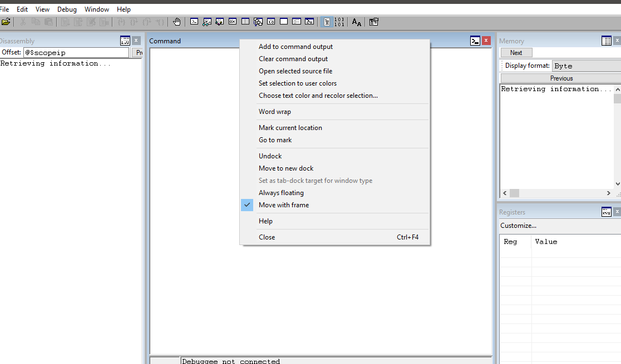The width and height of the screenshot is (621, 364).
Task: Open the View menu
Action: (x=42, y=9)
